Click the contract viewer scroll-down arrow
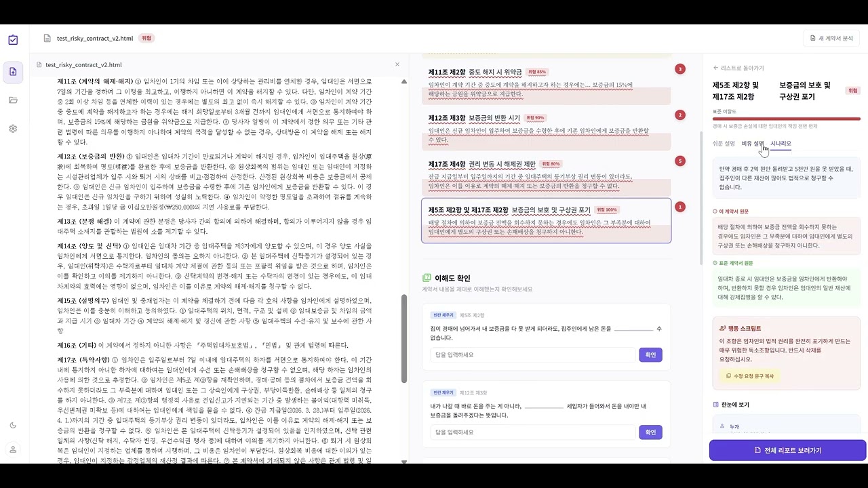Image resolution: width=868 pixels, height=488 pixels. [x=404, y=462]
